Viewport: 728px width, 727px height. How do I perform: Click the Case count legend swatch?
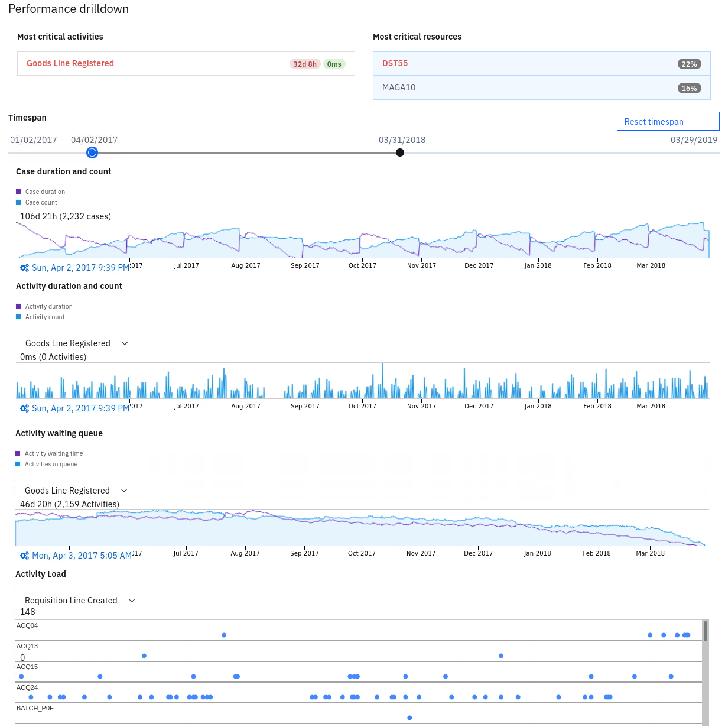tap(18, 202)
